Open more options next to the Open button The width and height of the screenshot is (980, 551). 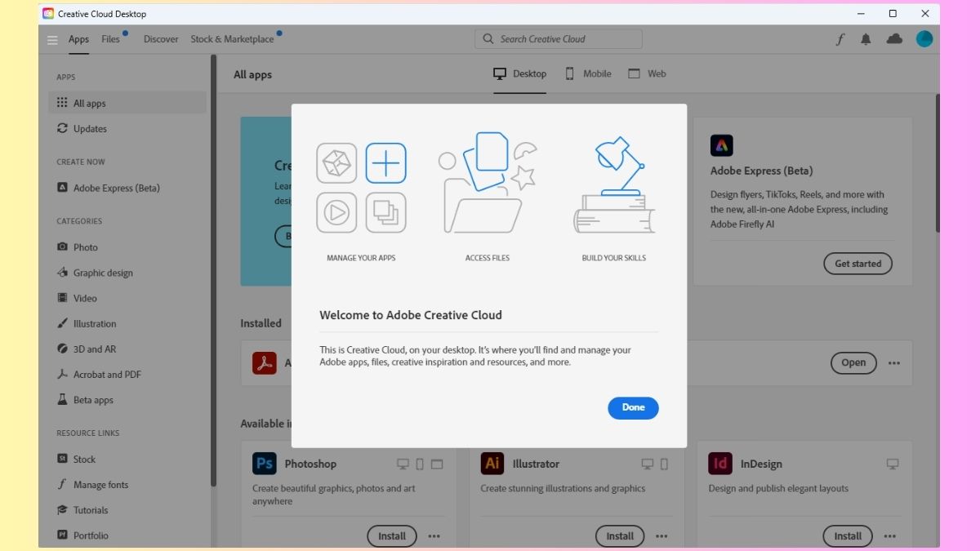[x=893, y=363]
